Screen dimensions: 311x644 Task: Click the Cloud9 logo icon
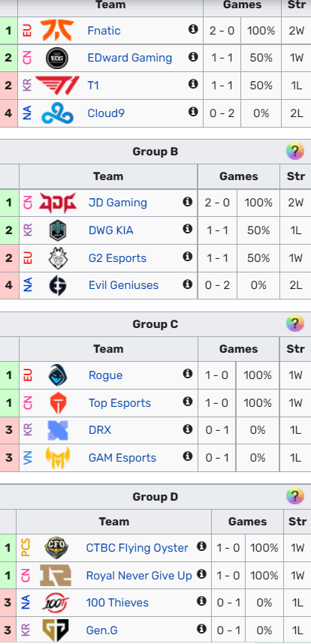point(58,113)
